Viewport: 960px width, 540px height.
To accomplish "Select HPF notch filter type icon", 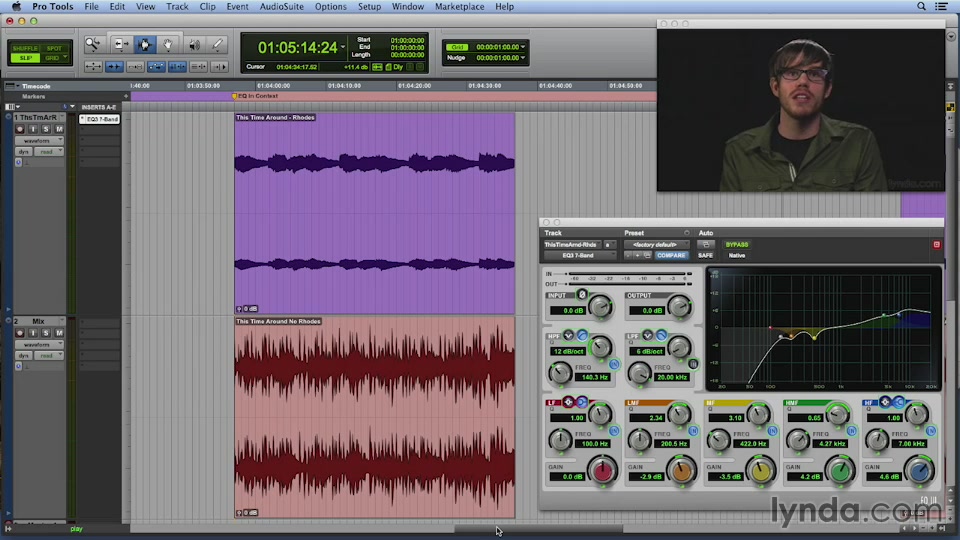I will coord(568,336).
